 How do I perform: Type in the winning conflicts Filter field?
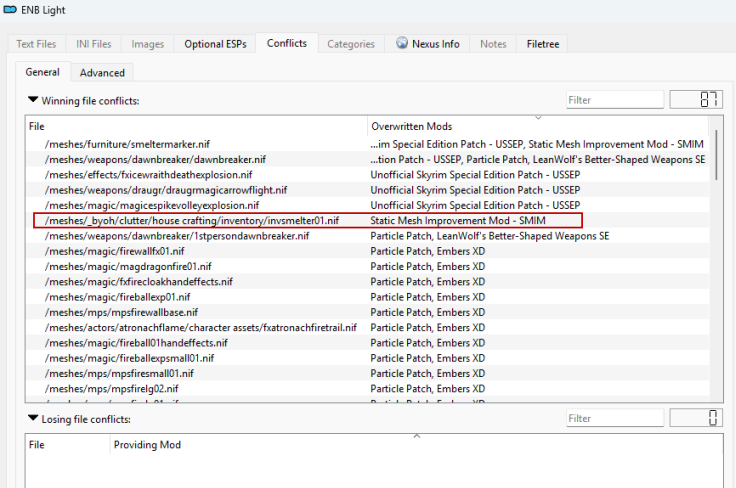tap(614, 100)
